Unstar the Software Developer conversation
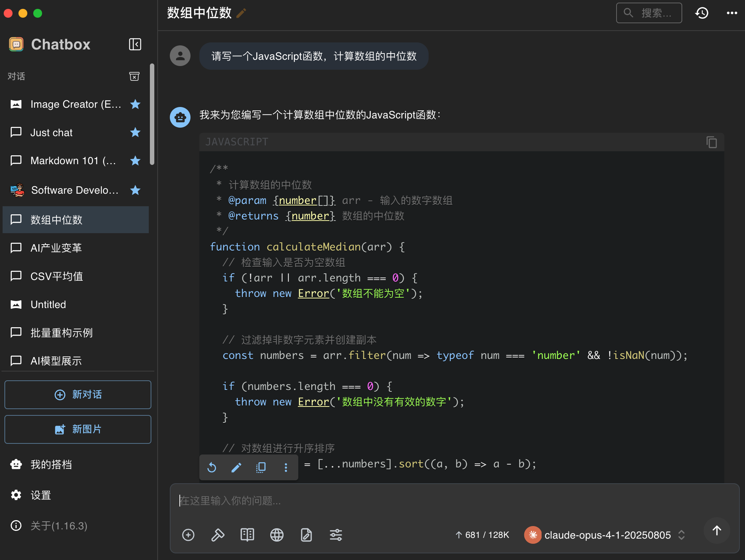The width and height of the screenshot is (745, 560). coord(135,190)
